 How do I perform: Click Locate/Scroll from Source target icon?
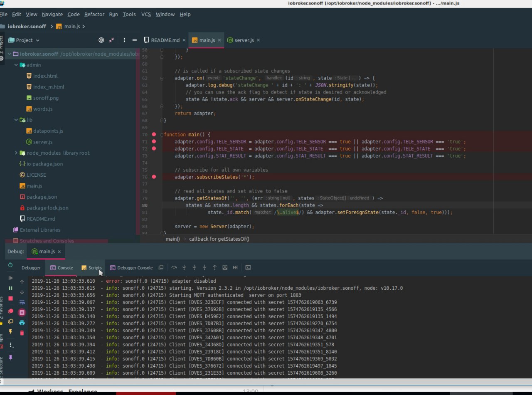tap(101, 40)
